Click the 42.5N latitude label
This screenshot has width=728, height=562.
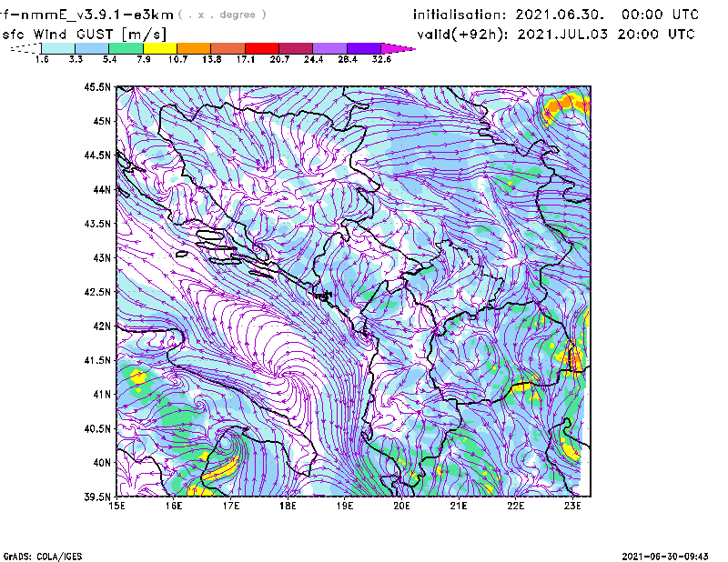[x=97, y=292]
